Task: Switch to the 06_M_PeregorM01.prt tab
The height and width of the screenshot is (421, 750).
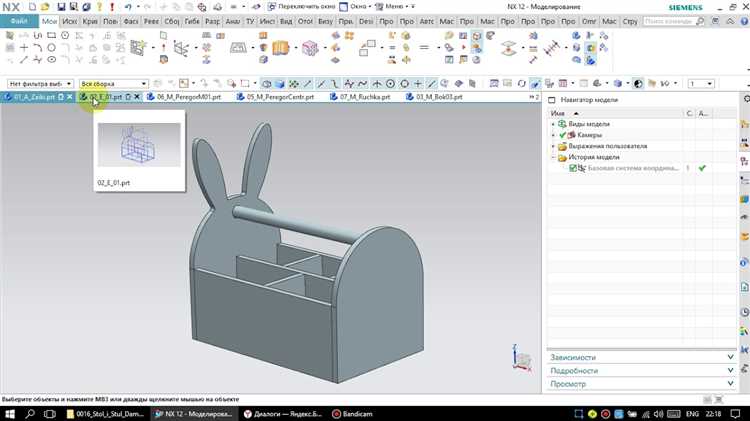Action: [184, 97]
